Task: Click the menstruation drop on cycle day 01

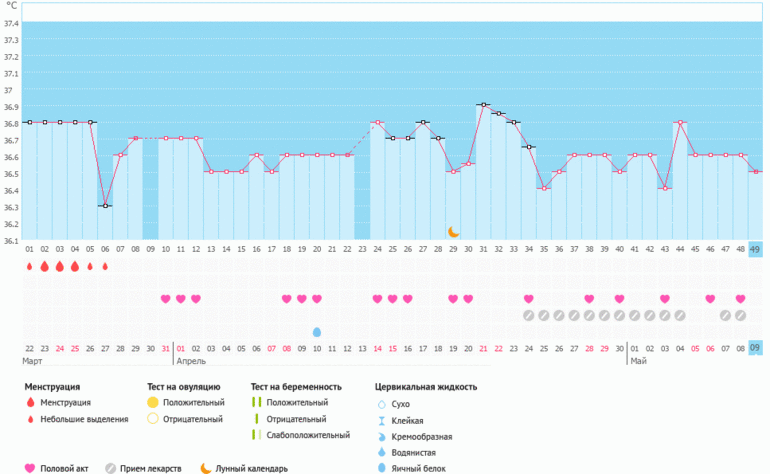Action: [x=29, y=267]
